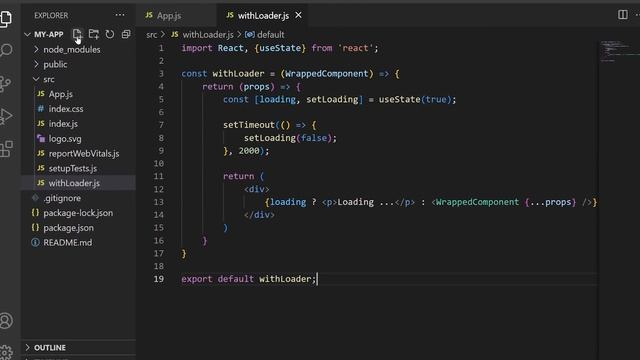Open index.js in the file tree
The height and width of the screenshot is (360, 640).
[x=63, y=124]
